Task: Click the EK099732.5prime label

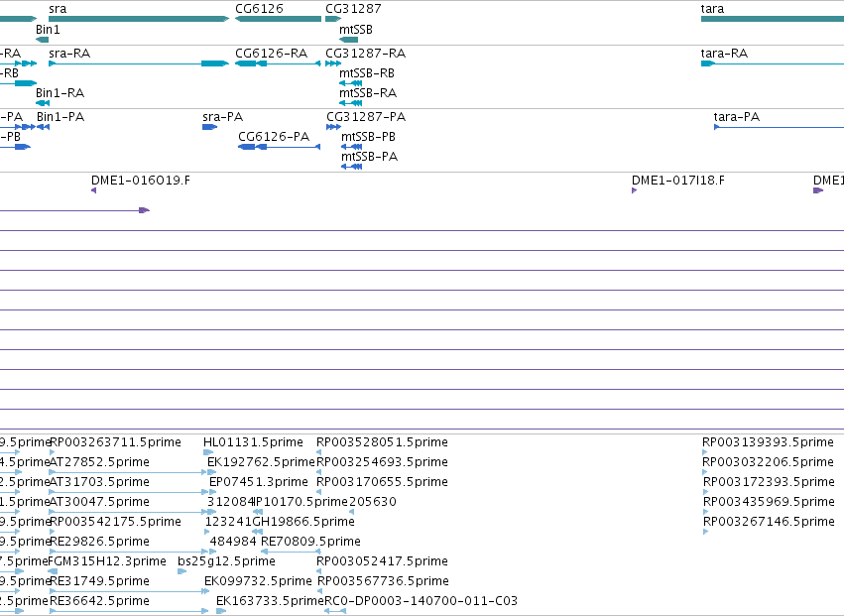Action: coord(258,581)
